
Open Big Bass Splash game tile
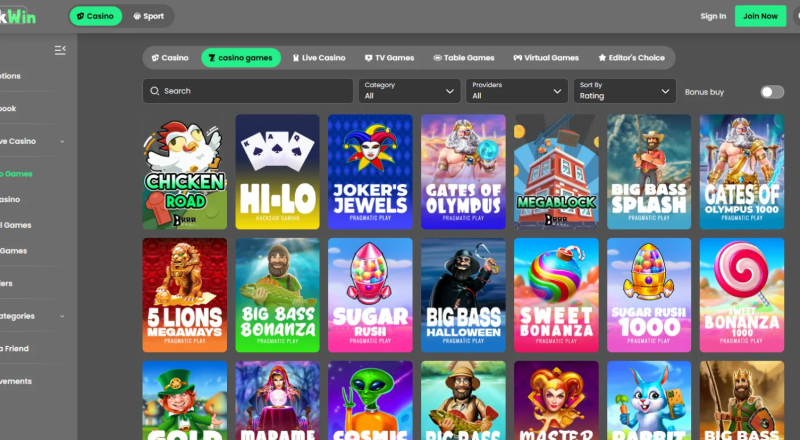click(x=649, y=172)
